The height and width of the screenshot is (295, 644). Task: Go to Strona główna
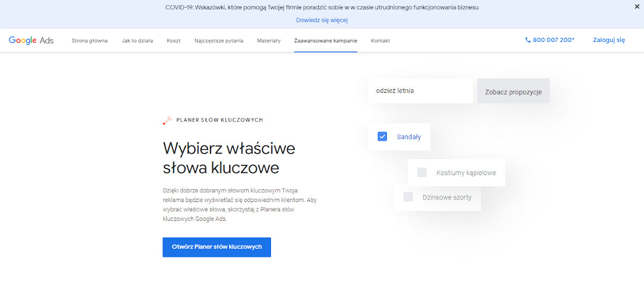click(90, 41)
